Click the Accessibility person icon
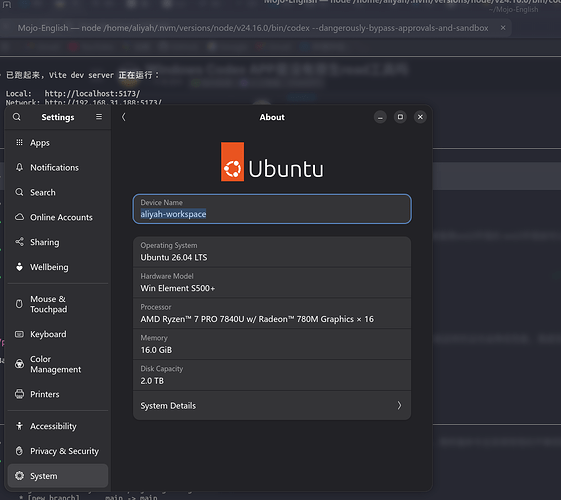The image size is (561, 500). click(x=19, y=426)
